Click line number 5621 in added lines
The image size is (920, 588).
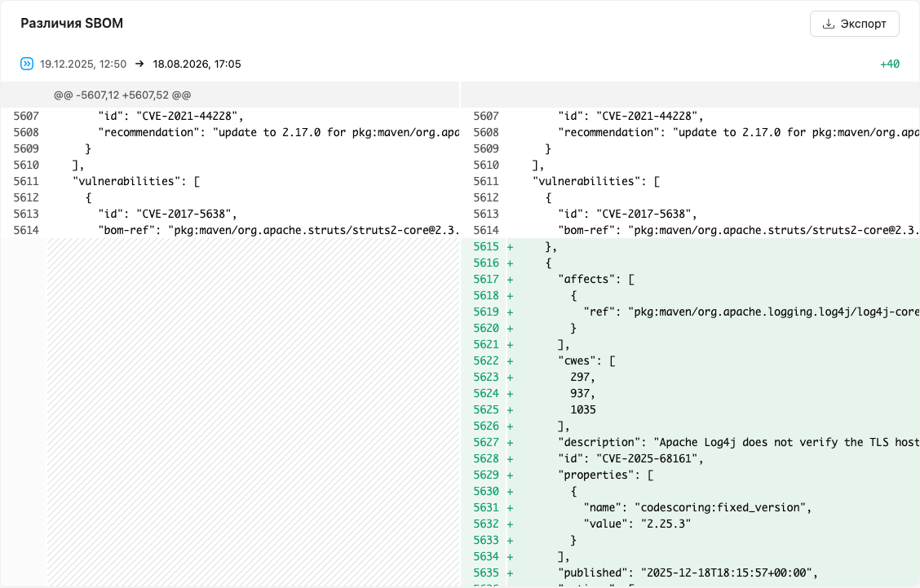point(486,344)
